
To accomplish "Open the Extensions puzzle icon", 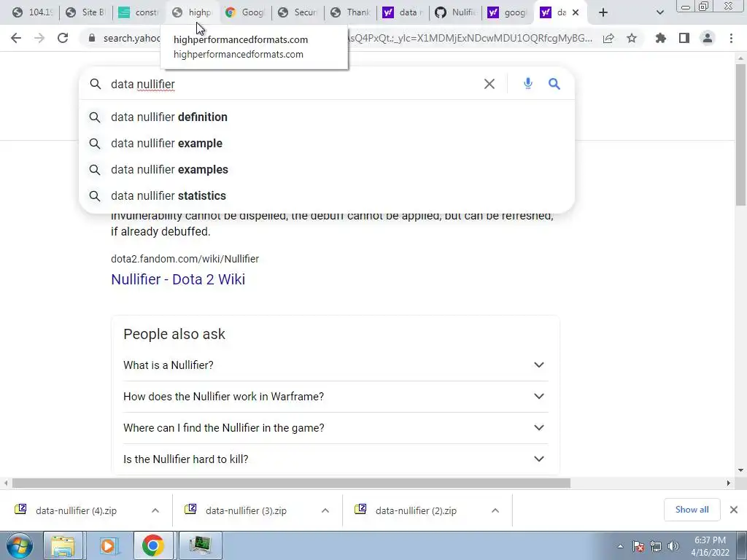I will coord(661,38).
